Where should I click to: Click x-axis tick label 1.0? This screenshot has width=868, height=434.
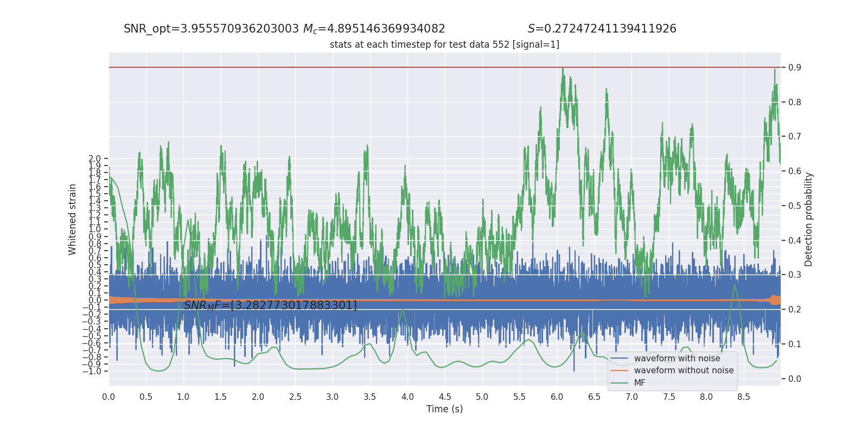pyautogui.click(x=183, y=397)
